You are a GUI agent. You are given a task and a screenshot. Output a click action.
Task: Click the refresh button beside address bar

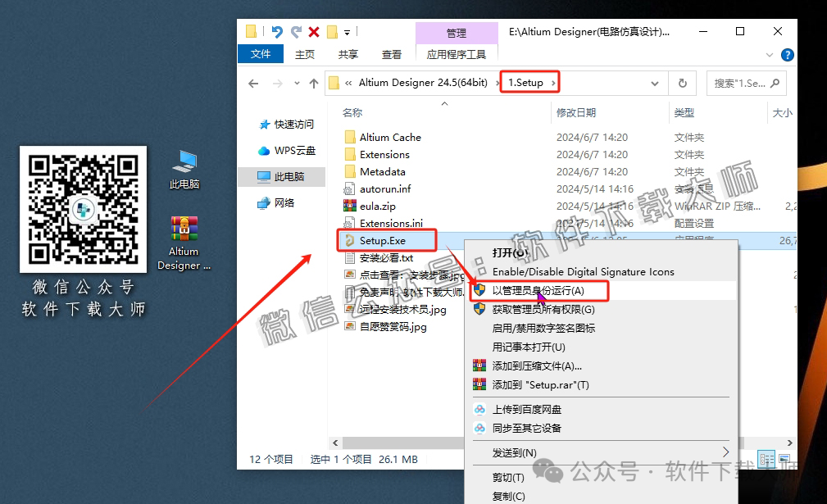coord(683,83)
